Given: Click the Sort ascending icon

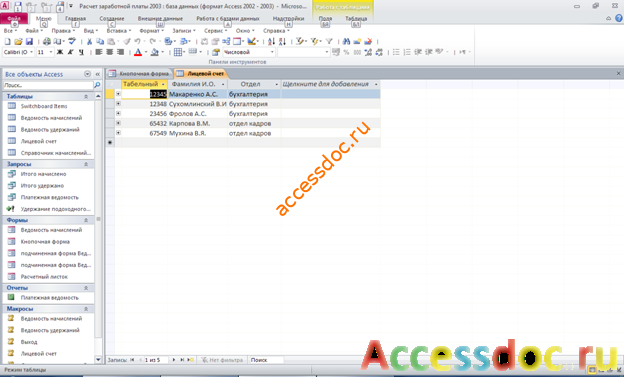Looking at the screenshot, I should pyautogui.click(x=271, y=41).
